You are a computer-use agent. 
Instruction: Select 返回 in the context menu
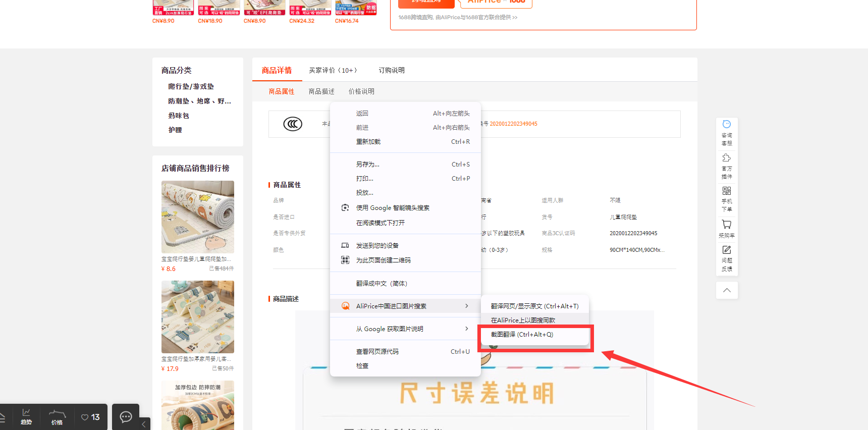(x=405, y=114)
